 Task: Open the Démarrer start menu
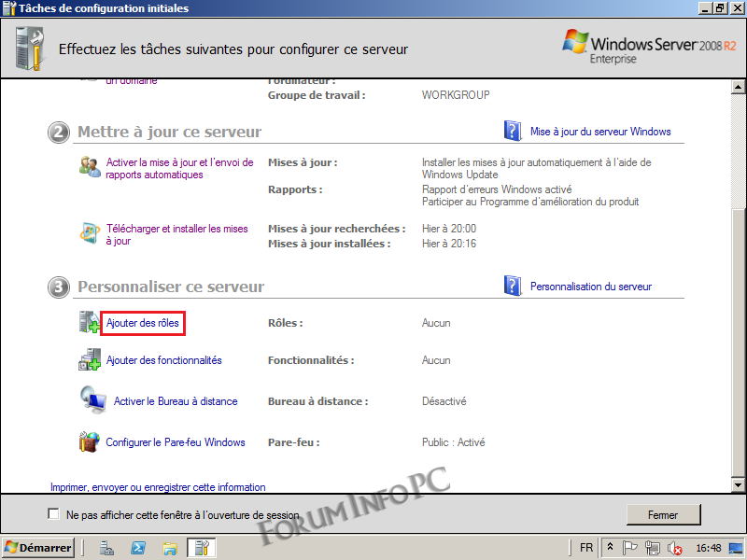point(39,548)
